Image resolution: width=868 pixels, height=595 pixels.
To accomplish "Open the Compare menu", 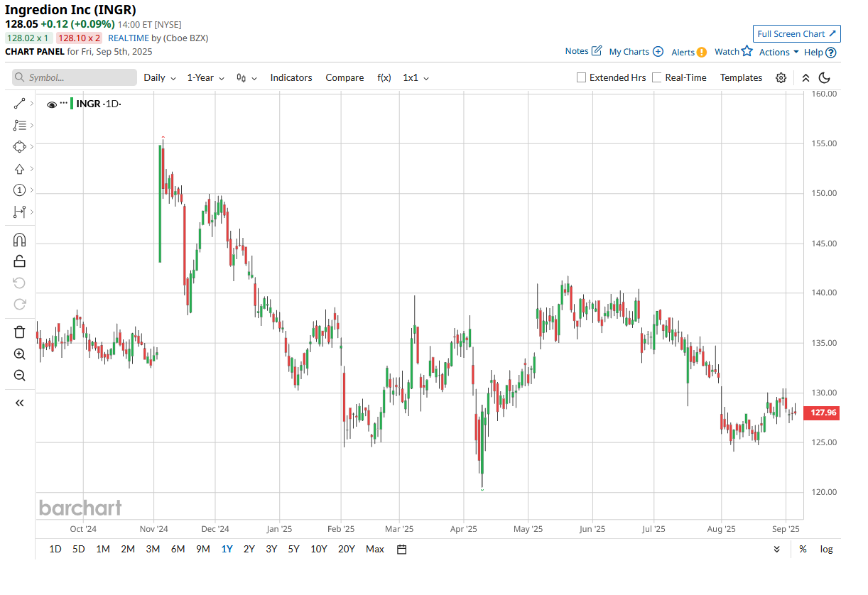I will pos(345,77).
